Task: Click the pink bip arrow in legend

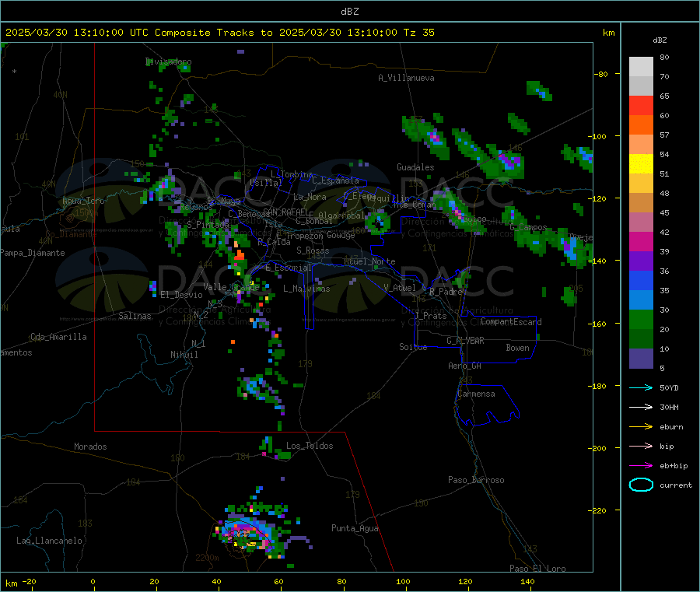Action: 641,446
